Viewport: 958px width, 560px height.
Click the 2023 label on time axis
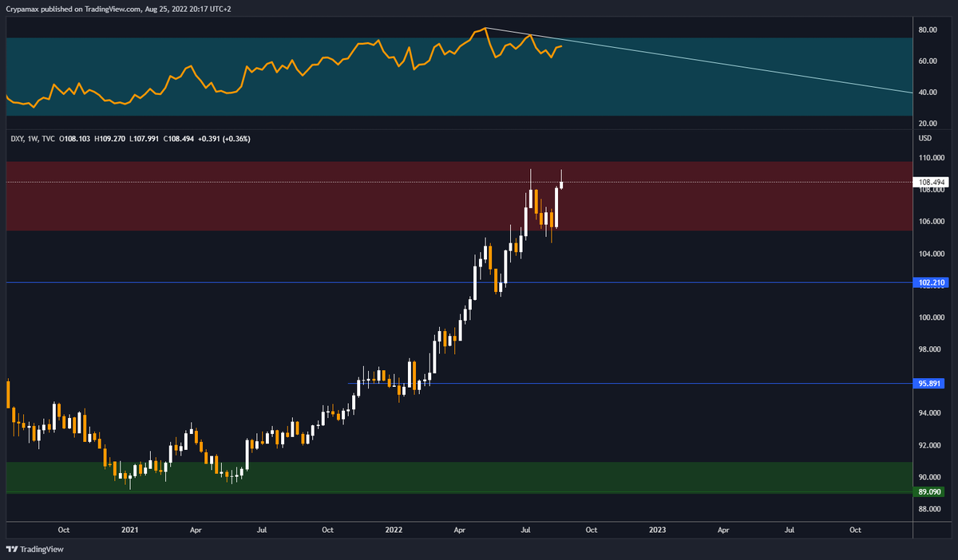657,529
